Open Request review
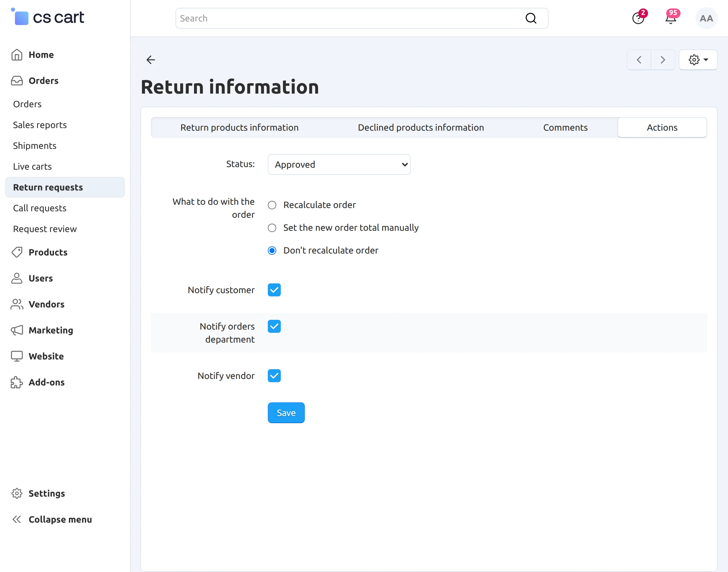Viewport: 728px width, 572px height. tap(45, 229)
